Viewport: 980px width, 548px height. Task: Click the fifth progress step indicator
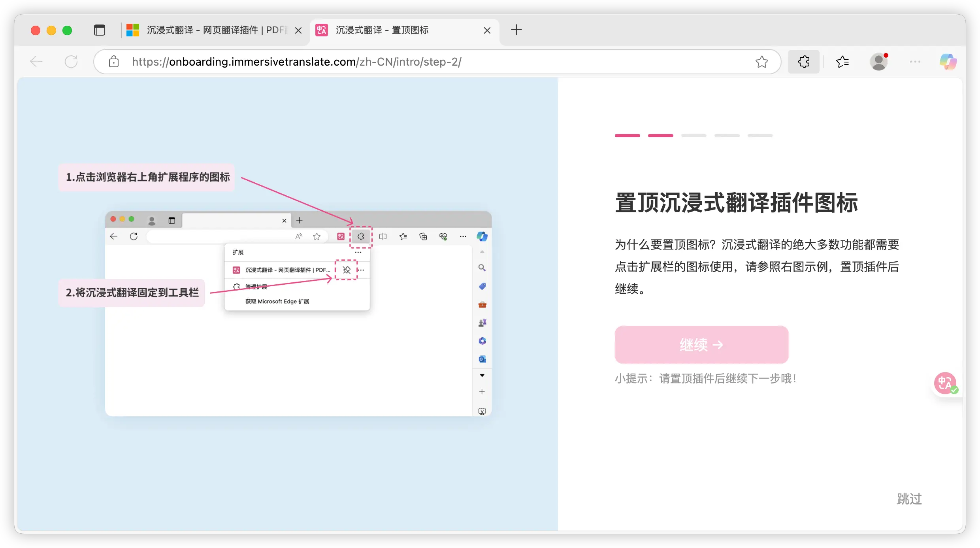tap(760, 136)
